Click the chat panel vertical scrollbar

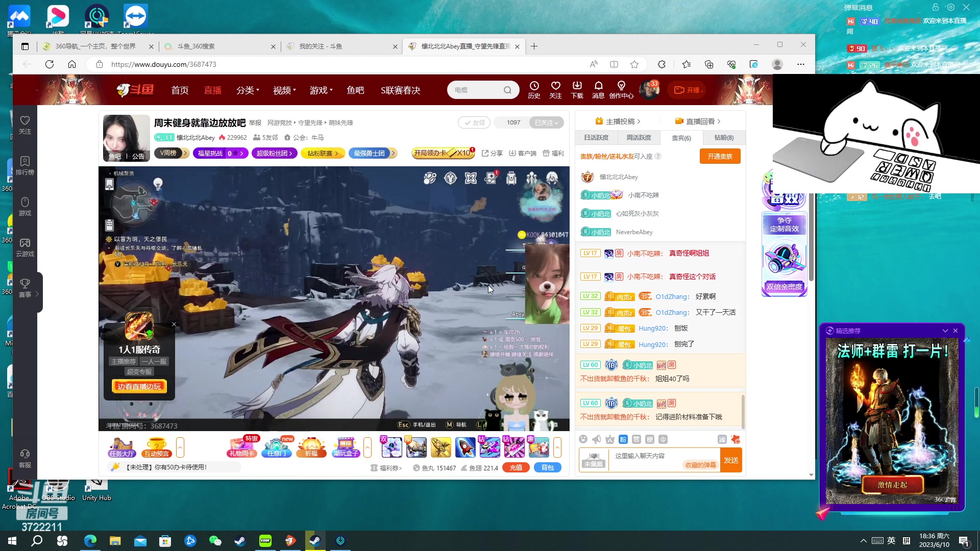point(743,411)
